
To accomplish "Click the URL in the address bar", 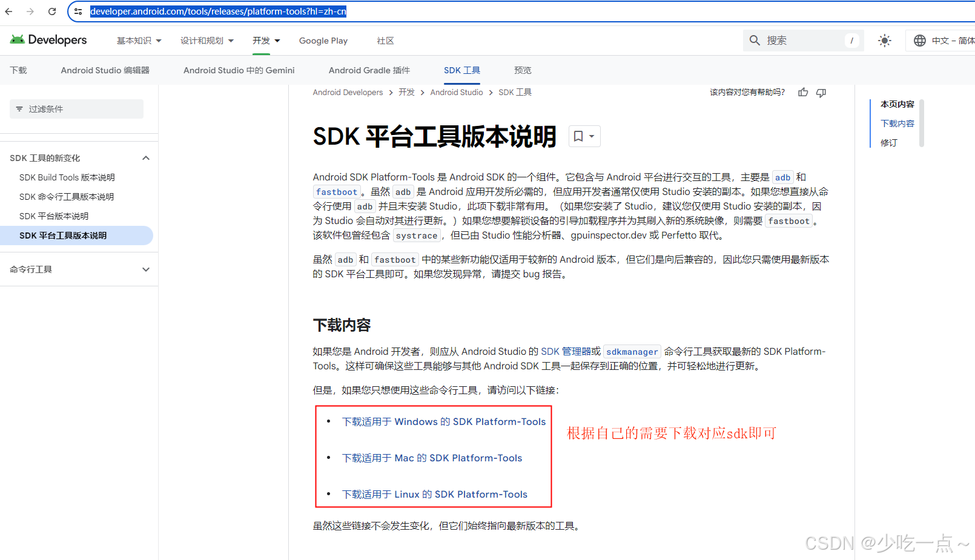I will [219, 12].
